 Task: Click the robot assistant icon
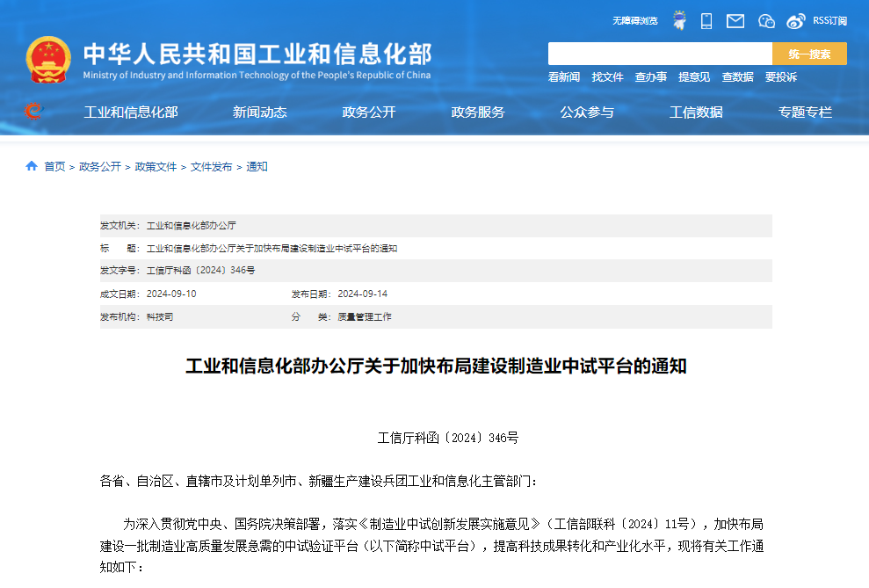(678, 20)
